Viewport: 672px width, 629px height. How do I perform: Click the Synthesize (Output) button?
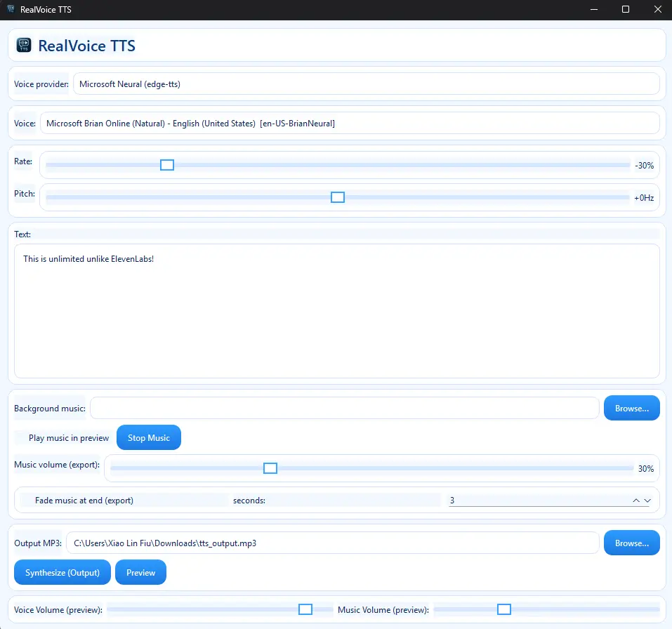[x=62, y=573]
